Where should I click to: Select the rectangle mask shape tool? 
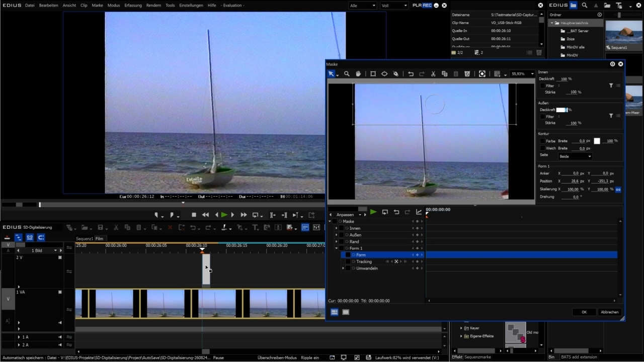point(373,74)
